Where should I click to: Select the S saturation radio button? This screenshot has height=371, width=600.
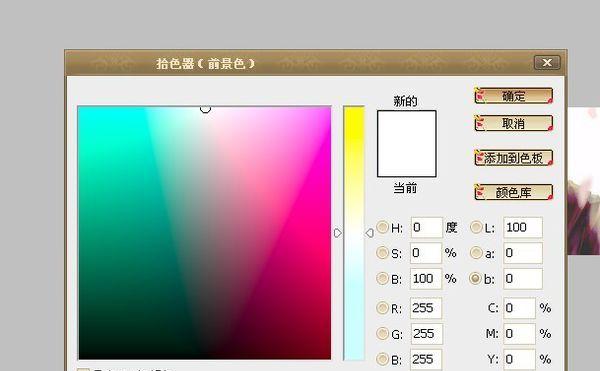point(382,252)
